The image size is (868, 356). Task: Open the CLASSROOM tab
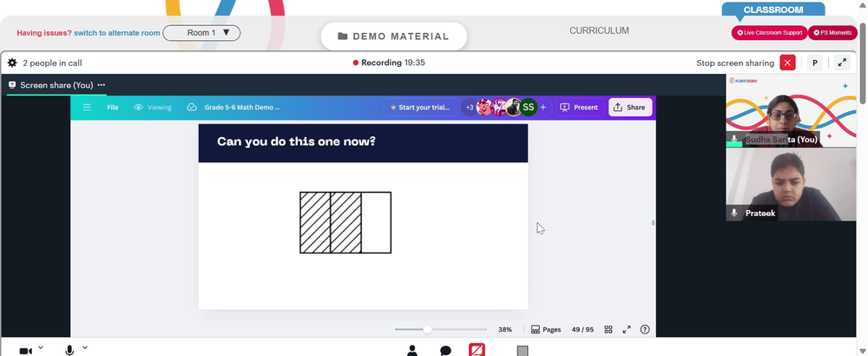(773, 10)
